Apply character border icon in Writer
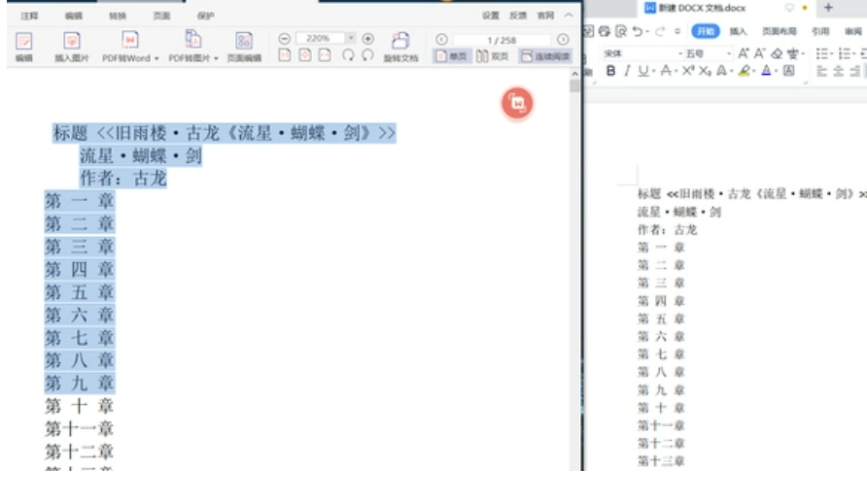 [x=789, y=71]
